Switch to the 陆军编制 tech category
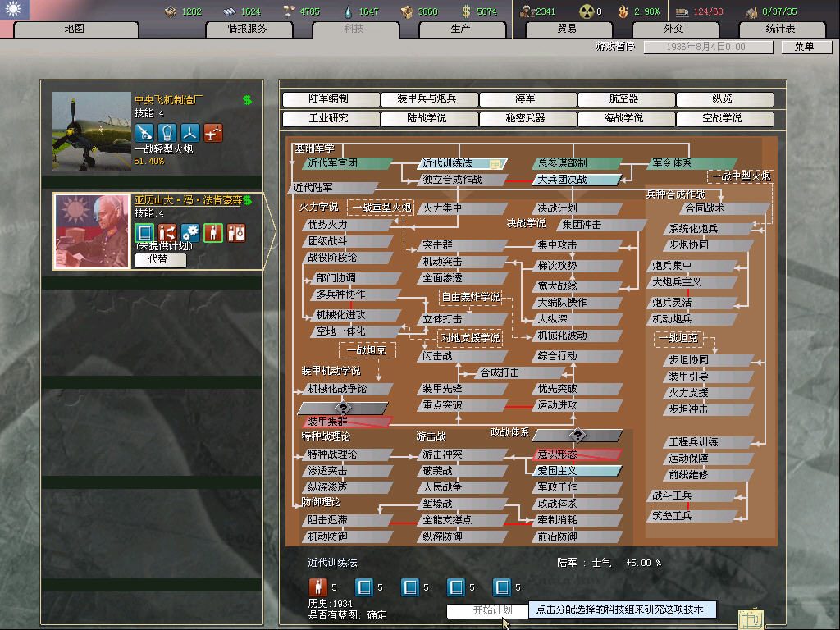Image resolution: width=840 pixels, height=630 pixels. click(x=331, y=99)
